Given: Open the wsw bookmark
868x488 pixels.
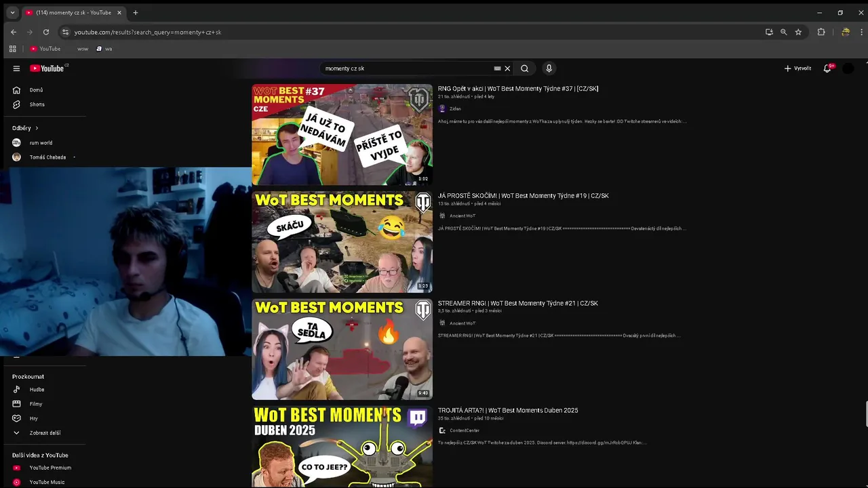Looking at the screenshot, I should coord(82,49).
